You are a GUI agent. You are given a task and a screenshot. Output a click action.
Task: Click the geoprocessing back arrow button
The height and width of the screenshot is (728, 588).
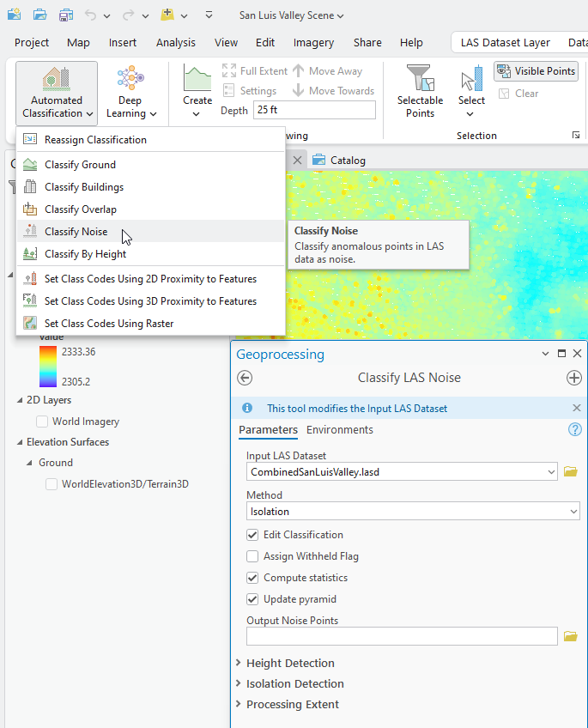[x=245, y=378]
